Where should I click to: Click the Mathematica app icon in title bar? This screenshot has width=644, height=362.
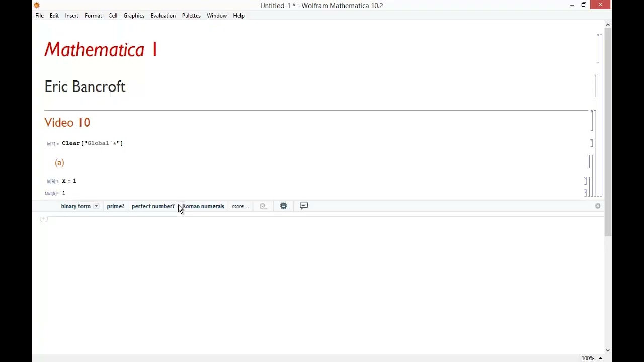tap(37, 5)
